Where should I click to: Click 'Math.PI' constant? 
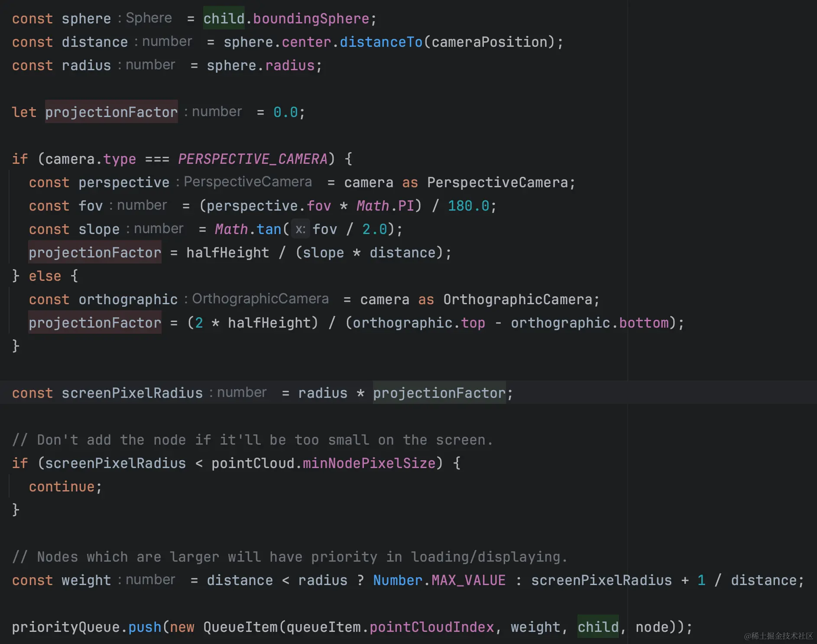click(x=385, y=206)
